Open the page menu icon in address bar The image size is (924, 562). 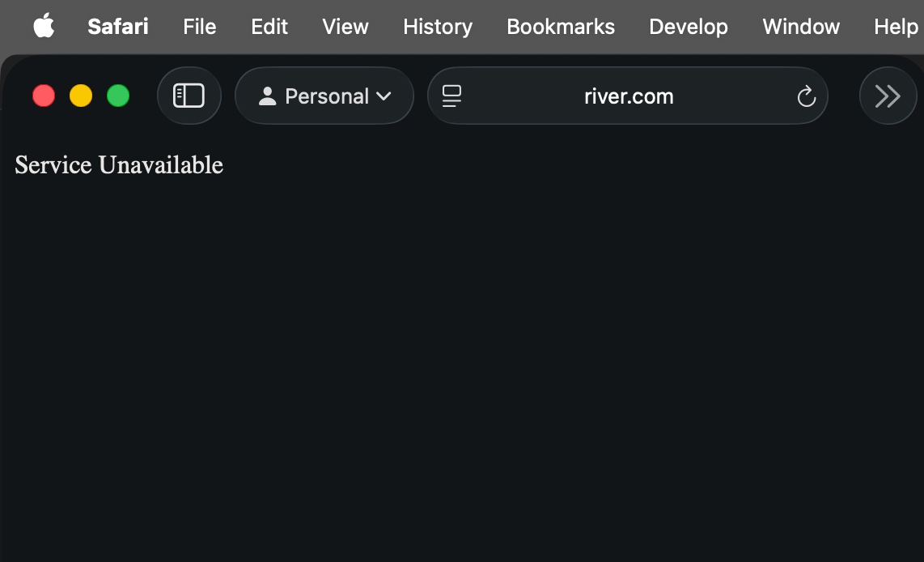click(452, 96)
